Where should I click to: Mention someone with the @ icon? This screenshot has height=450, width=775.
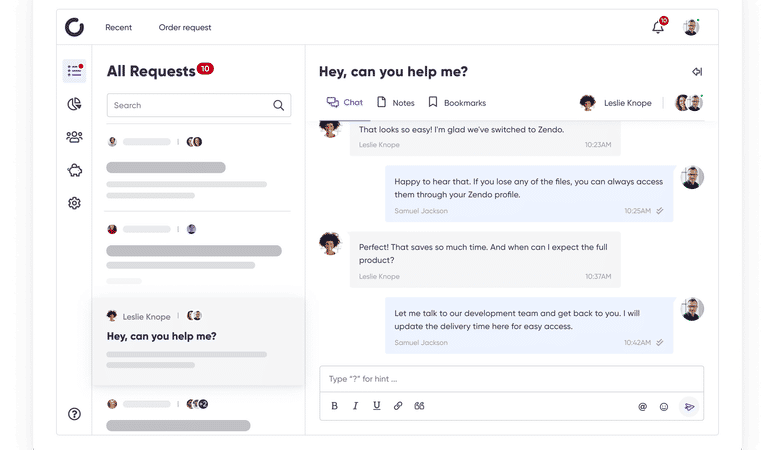[643, 406]
